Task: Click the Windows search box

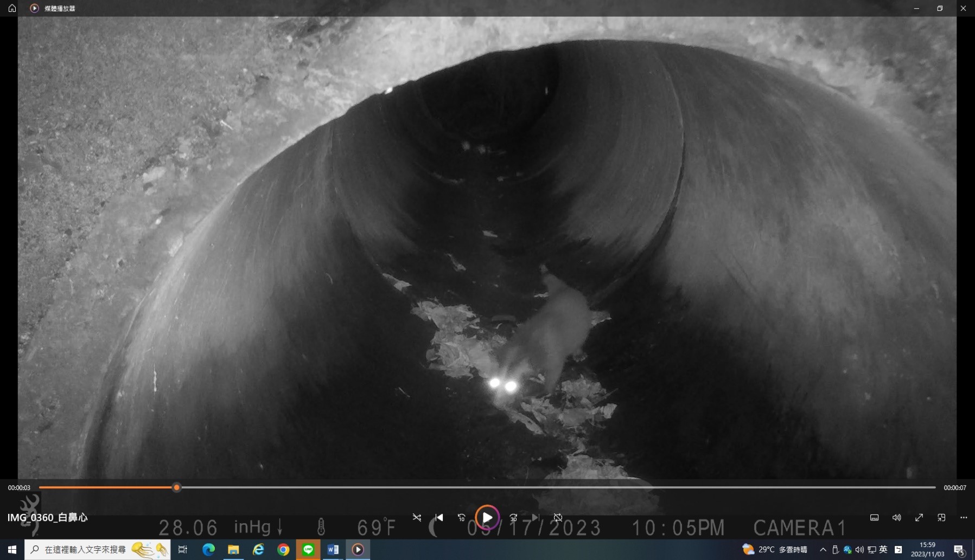Action: [x=98, y=550]
